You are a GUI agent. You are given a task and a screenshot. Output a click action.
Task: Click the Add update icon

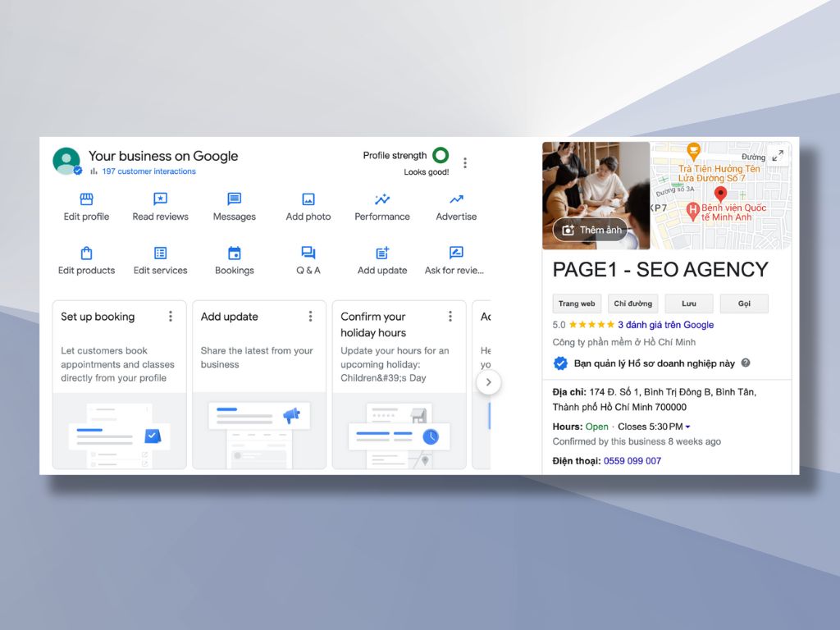(x=382, y=253)
